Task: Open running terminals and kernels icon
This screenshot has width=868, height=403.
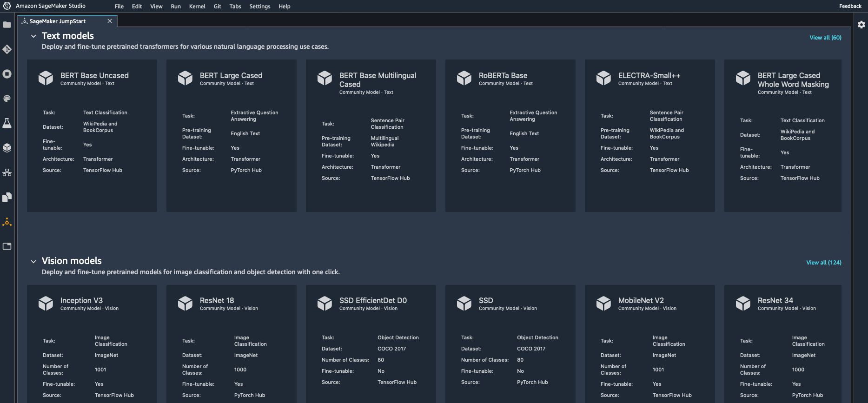Action: 7,74
